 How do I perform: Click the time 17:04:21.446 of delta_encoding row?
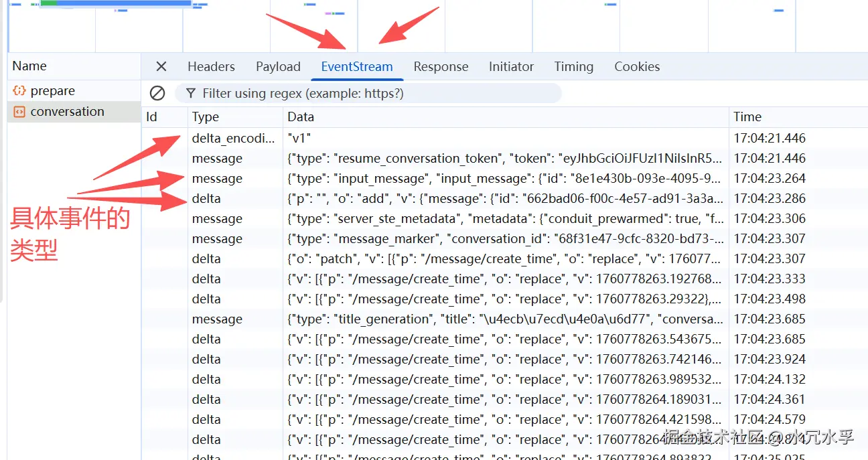point(770,138)
